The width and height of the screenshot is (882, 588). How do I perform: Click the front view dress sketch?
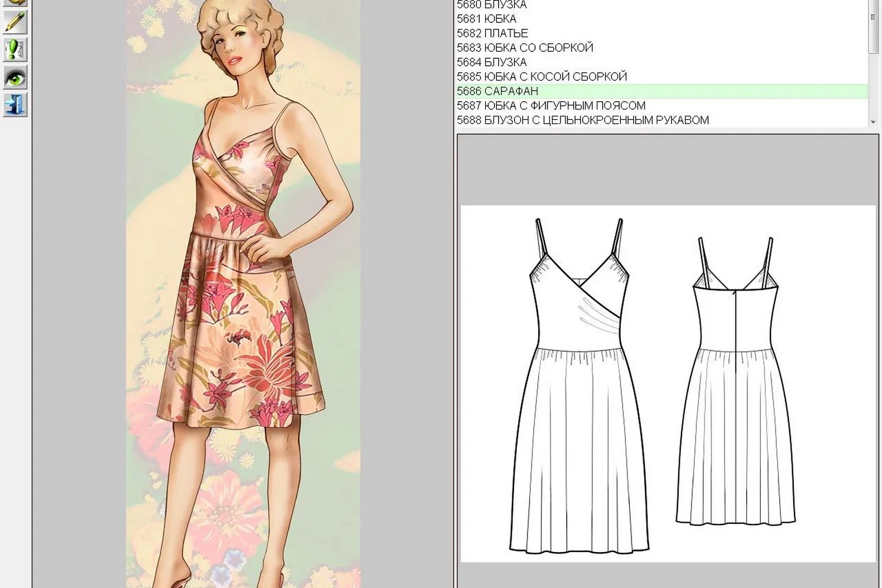click(579, 385)
